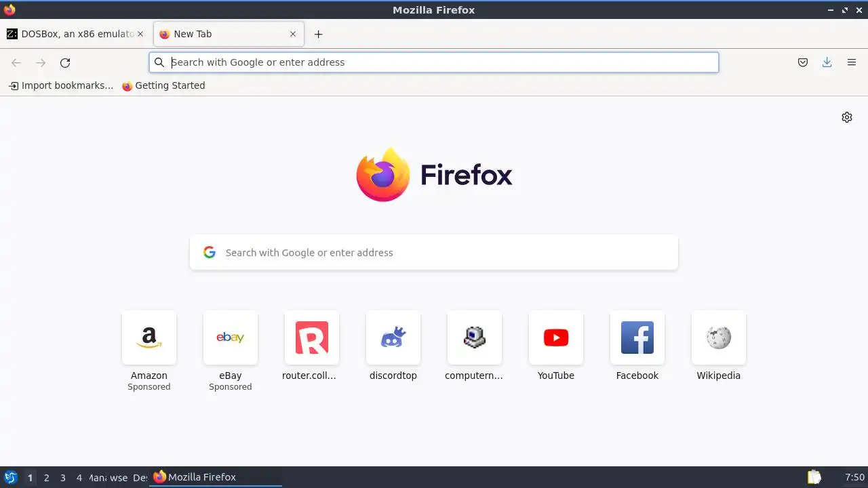Click the Google logo in search box
The height and width of the screenshot is (488, 868).
coord(210,252)
